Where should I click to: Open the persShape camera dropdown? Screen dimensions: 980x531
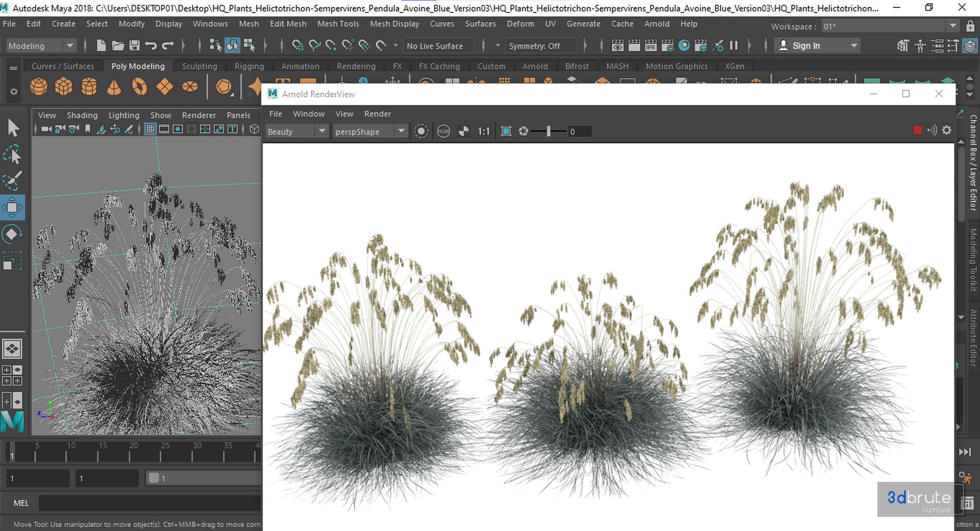click(401, 131)
